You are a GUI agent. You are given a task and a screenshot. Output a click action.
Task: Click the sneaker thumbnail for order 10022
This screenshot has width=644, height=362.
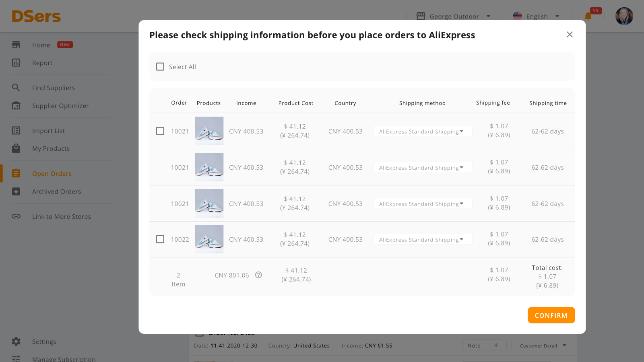click(209, 239)
